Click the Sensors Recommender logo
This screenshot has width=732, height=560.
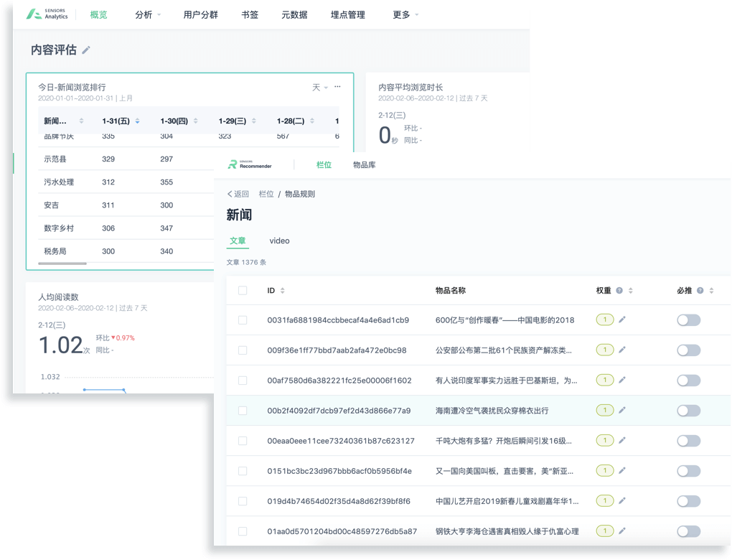[250, 165]
